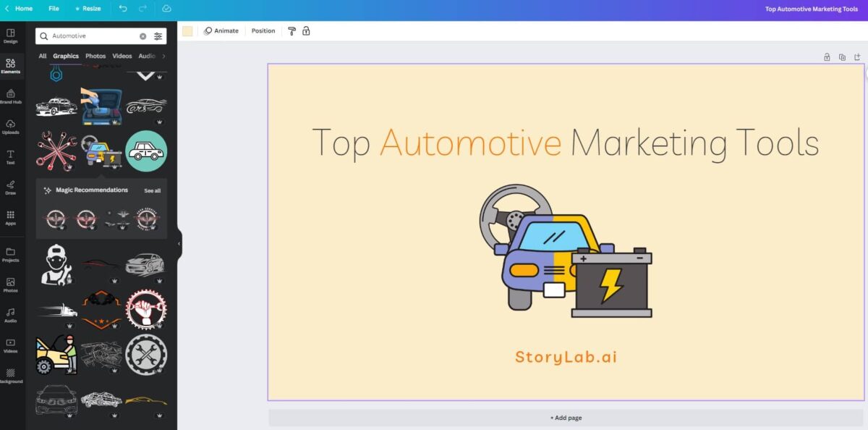
Task: Select the Draw tool
Action: [x=11, y=188]
